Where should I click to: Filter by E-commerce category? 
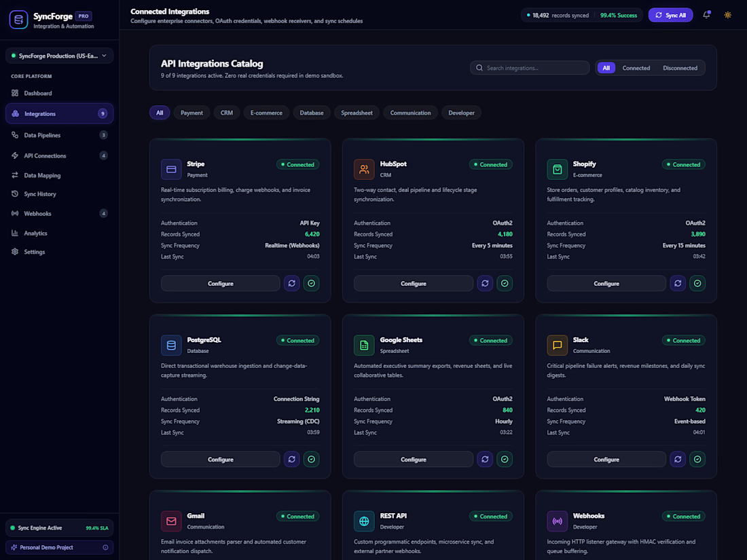(266, 113)
